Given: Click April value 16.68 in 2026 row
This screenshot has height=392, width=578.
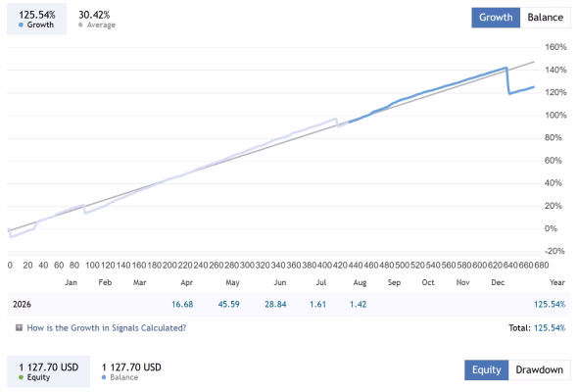Looking at the screenshot, I should [182, 304].
